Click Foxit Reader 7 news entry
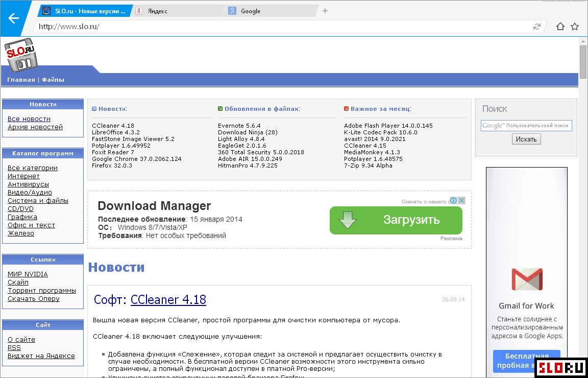 pos(113,152)
